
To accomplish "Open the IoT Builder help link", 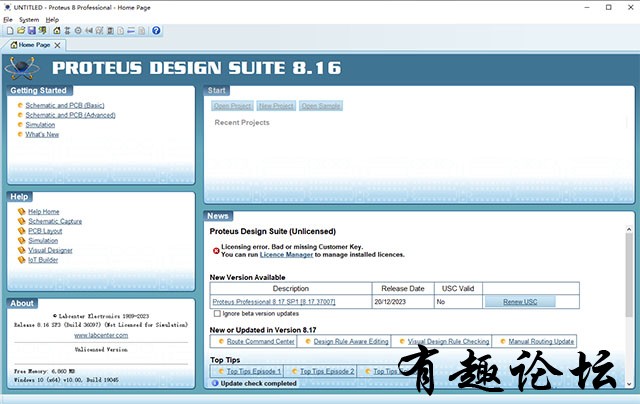I will point(43,260).
